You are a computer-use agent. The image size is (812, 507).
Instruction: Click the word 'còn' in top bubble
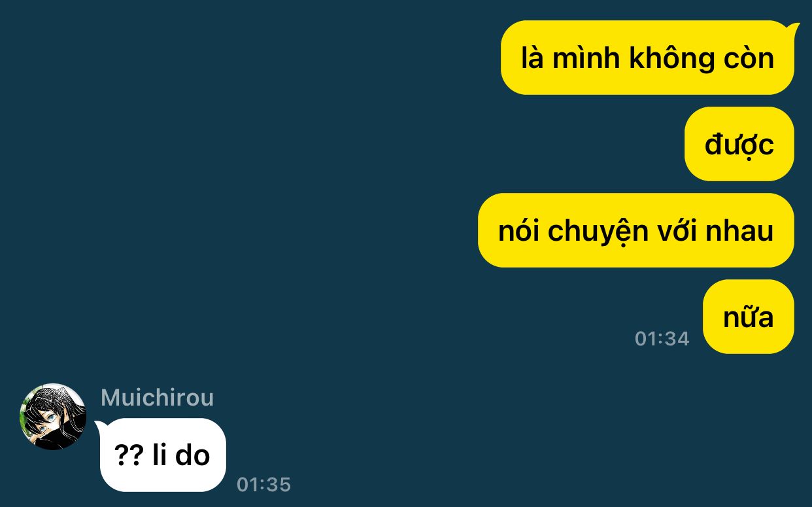(x=750, y=58)
